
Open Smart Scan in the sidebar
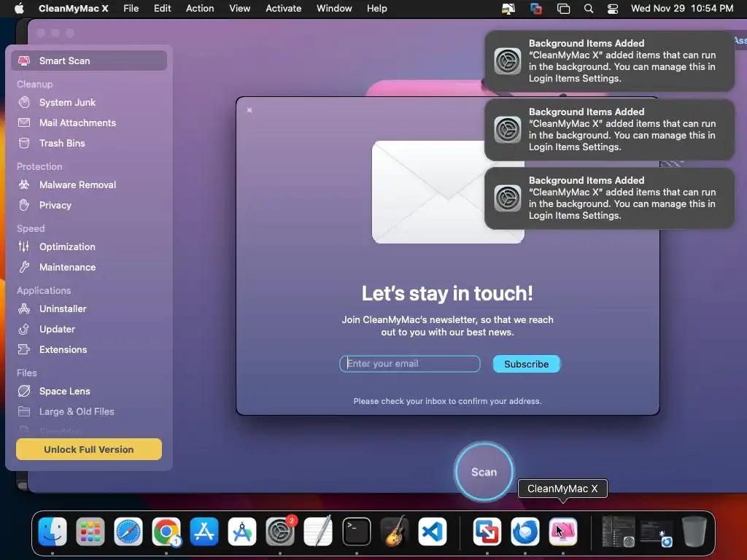point(88,61)
